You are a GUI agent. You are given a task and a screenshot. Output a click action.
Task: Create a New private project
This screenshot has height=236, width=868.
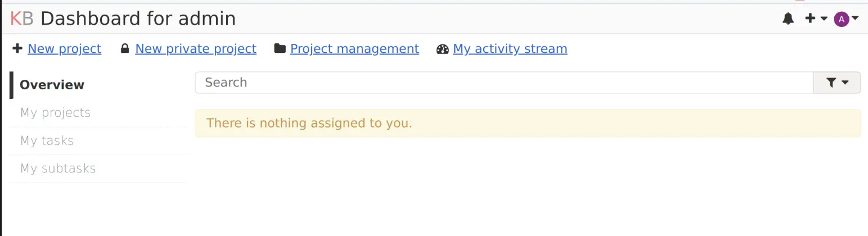point(196,49)
